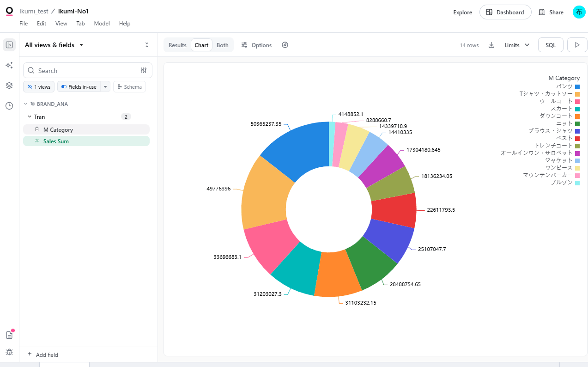Click the count badge 2 beside Tran
The width and height of the screenshot is (588, 367).
coord(126,117)
